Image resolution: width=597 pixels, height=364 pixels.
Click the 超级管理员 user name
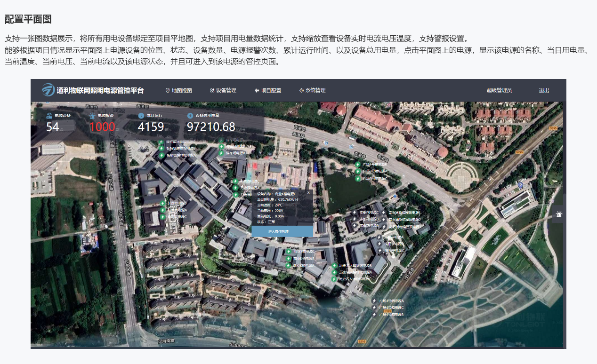pos(499,90)
